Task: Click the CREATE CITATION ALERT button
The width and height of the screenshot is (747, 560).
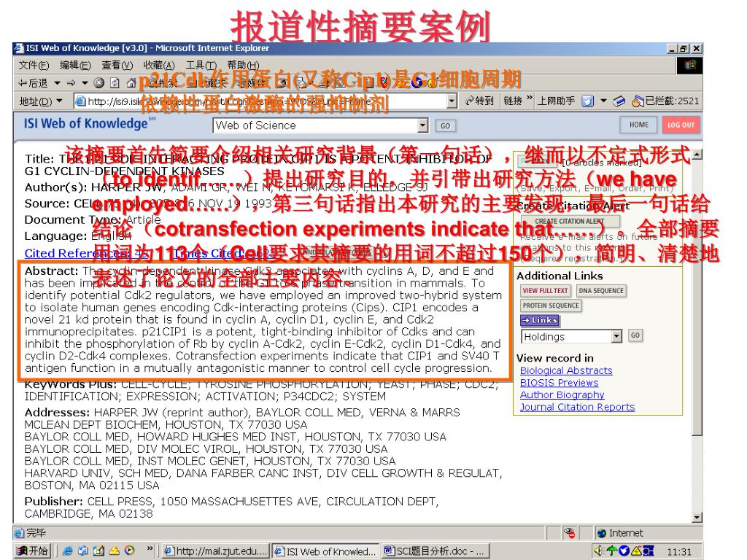Action: (x=569, y=221)
